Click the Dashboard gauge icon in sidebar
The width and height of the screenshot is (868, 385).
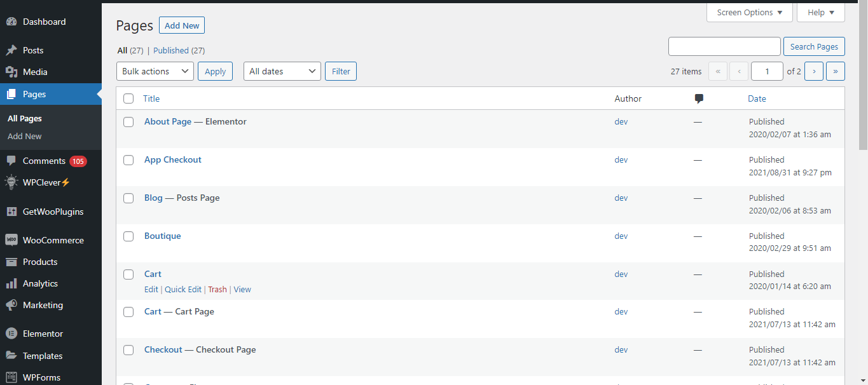(11, 22)
